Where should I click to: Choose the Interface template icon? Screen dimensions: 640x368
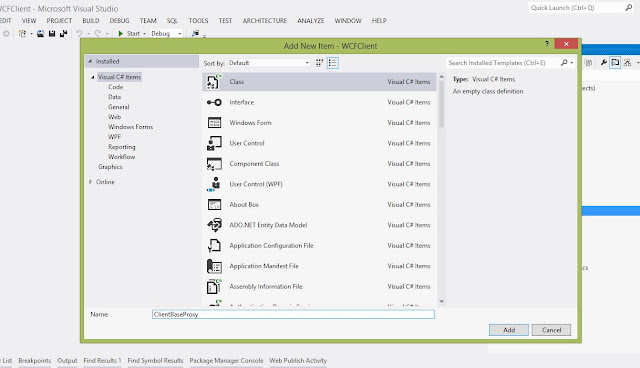point(214,102)
